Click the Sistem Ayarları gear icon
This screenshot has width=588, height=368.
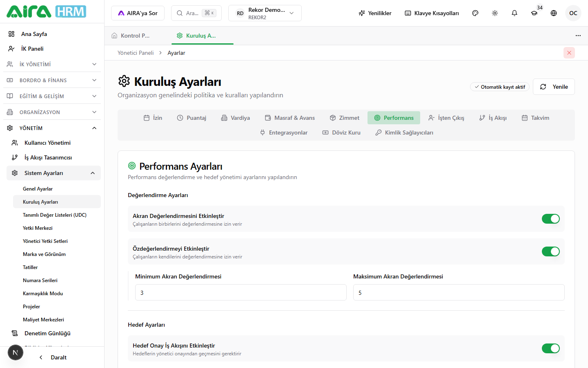(15, 173)
